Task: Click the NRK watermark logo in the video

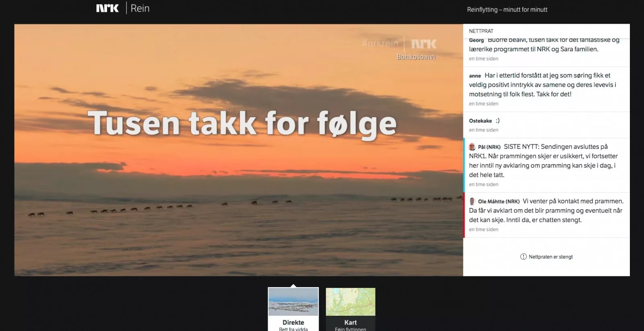Action: [423, 44]
